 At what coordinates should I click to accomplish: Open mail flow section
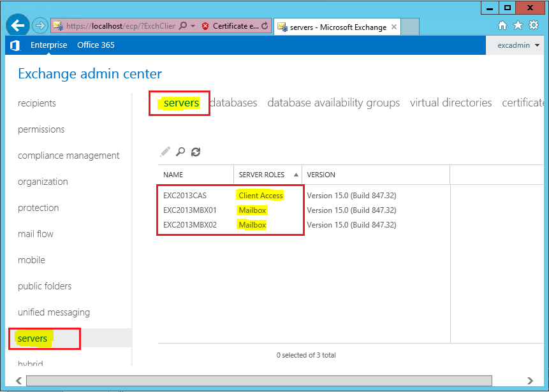[x=35, y=234]
